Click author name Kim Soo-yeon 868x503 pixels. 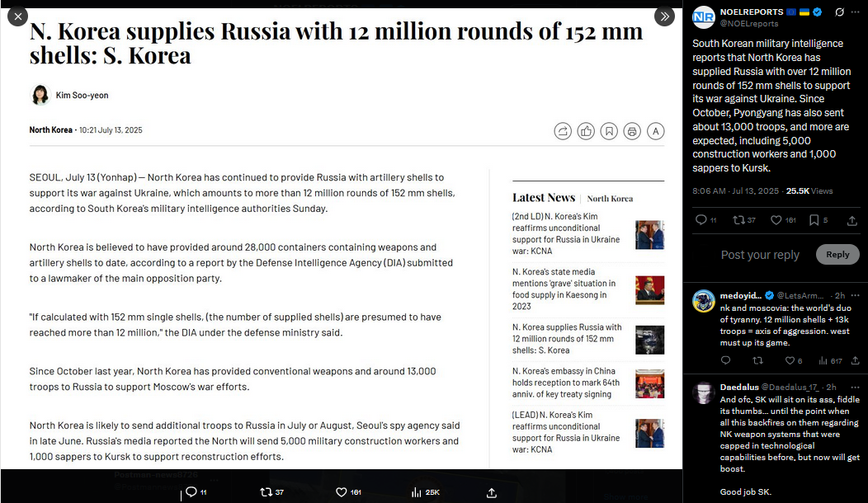82,95
